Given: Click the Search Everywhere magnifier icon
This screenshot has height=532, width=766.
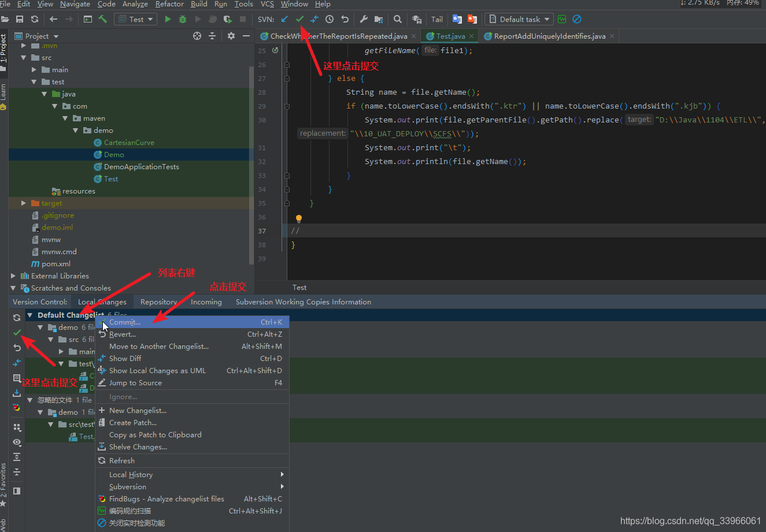Looking at the screenshot, I should (x=398, y=19).
